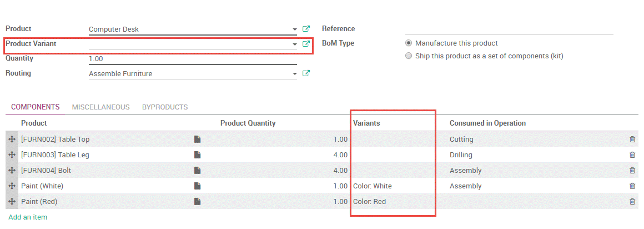Expand the Product dropdown list
The width and height of the screenshot is (644, 229).
pos(294,29)
